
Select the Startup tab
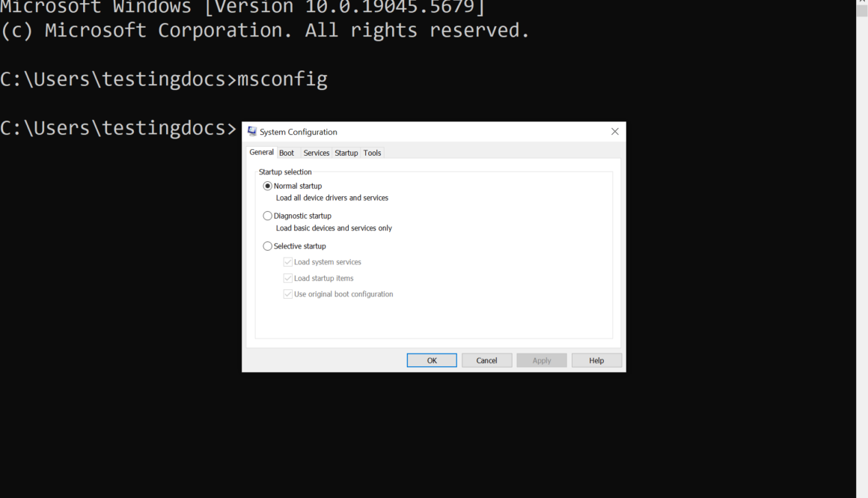pyautogui.click(x=346, y=153)
